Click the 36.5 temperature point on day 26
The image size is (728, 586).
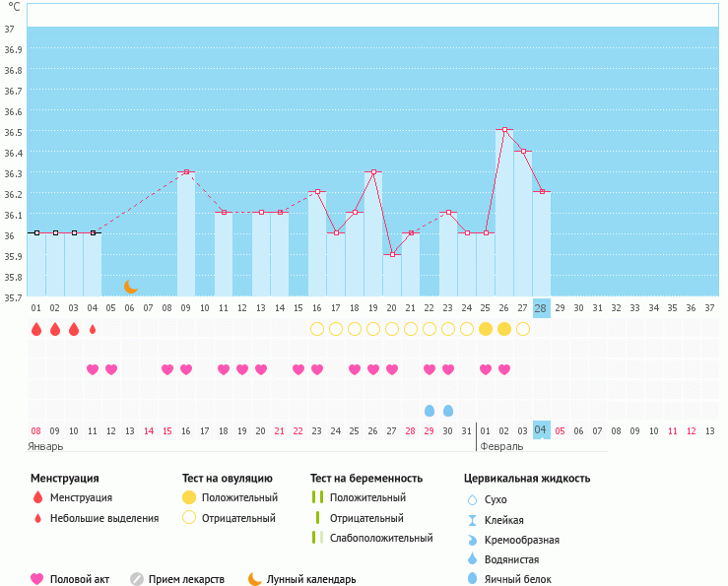tap(504, 129)
